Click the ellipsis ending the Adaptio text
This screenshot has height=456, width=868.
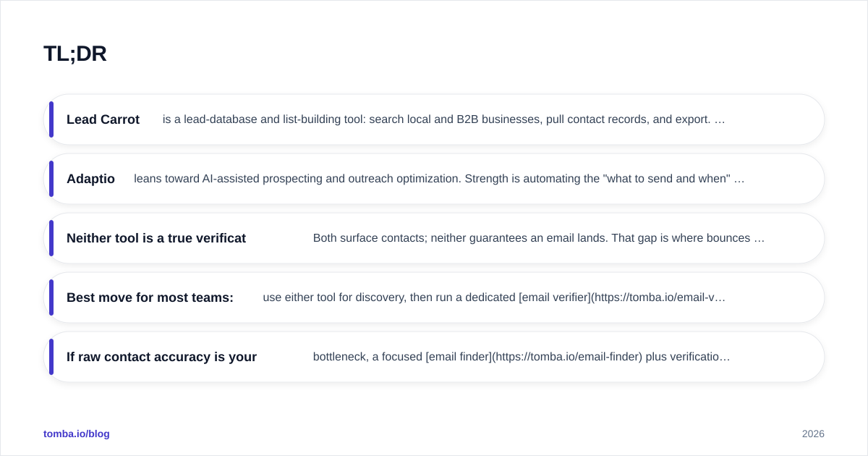pyautogui.click(x=739, y=180)
